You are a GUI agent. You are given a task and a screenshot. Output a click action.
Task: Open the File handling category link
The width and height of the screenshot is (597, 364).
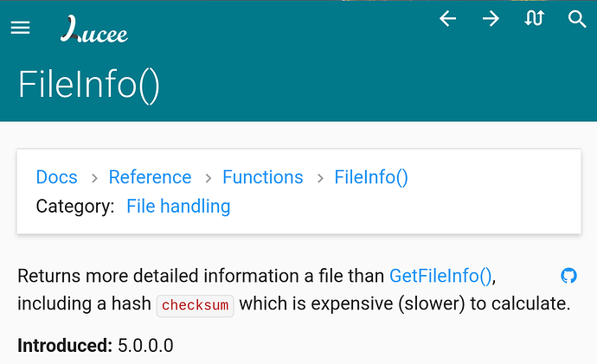pos(178,207)
